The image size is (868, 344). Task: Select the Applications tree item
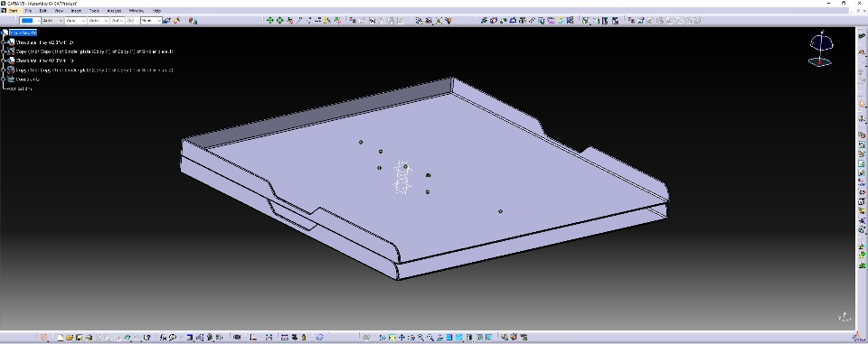20,88
